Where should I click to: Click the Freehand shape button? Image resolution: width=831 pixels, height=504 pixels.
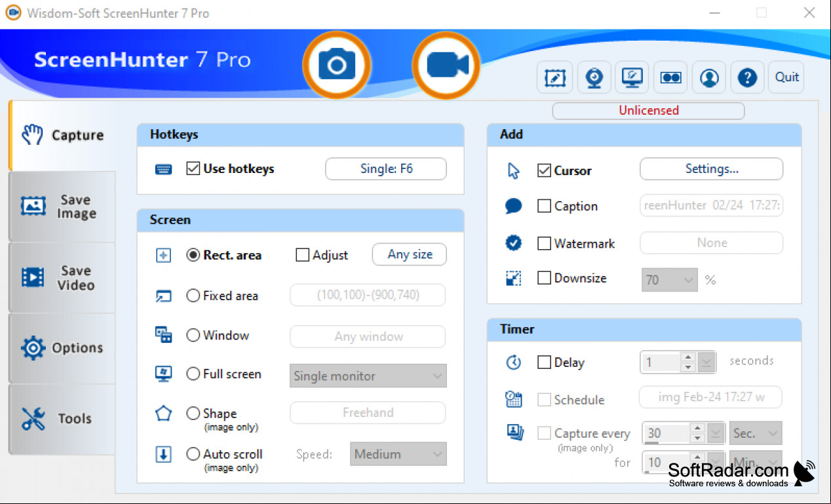pyautogui.click(x=368, y=412)
